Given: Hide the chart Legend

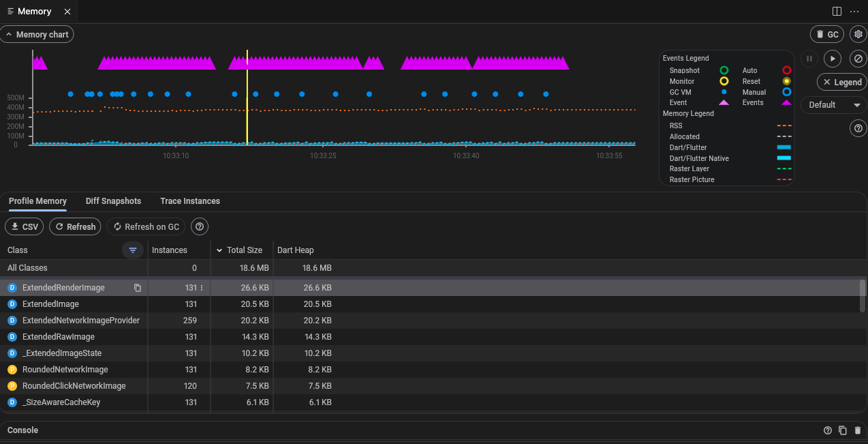Looking at the screenshot, I should click(x=841, y=83).
